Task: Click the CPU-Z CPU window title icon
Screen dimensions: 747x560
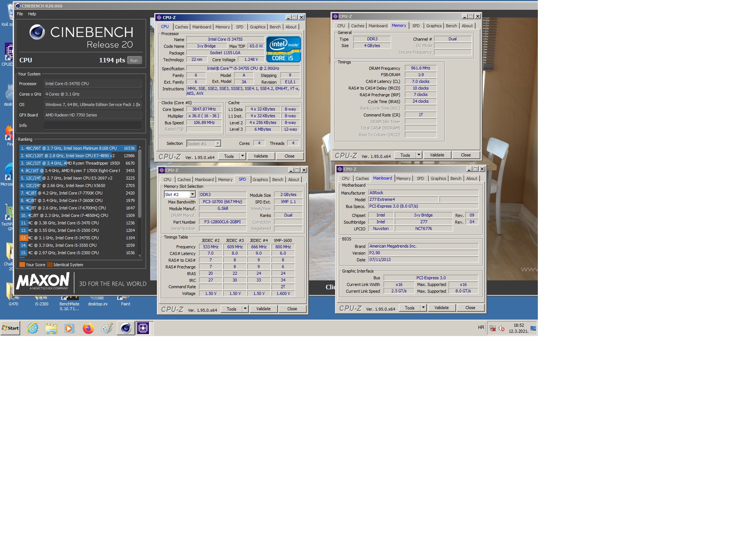Action: click(159, 18)
